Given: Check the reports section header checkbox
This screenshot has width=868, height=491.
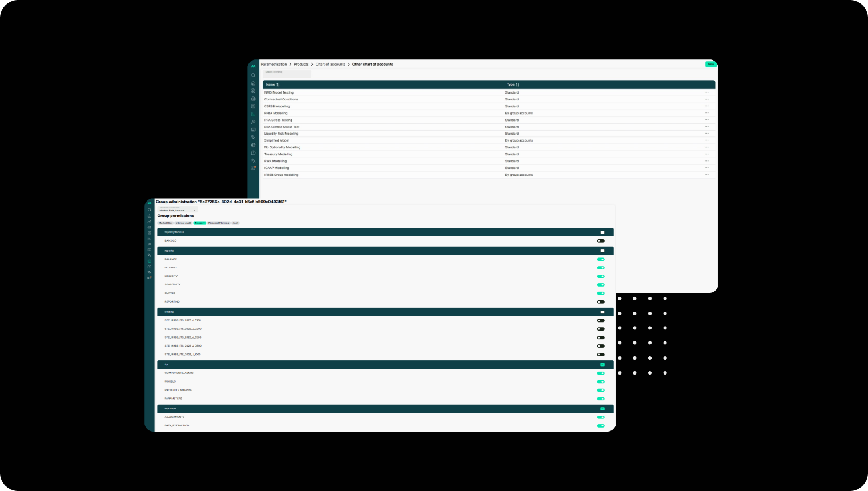Looking at the screenshot, I should (x=602, y=251).
